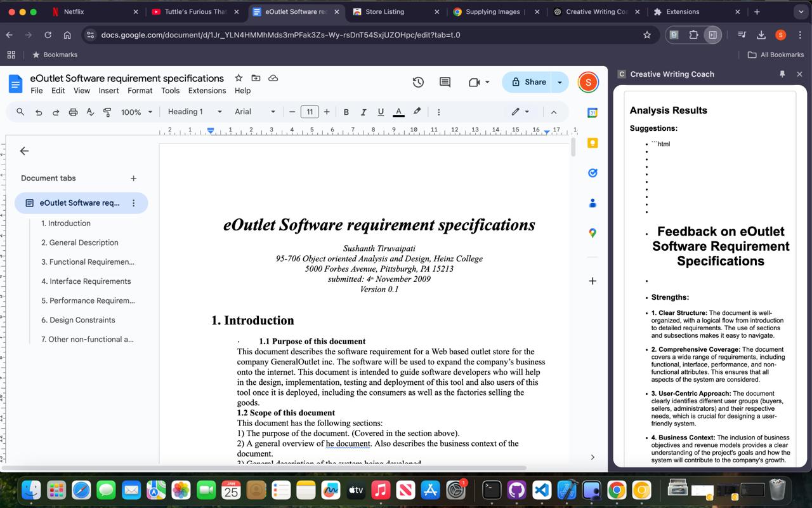
Task: Open the text color picker
Action: tap(398, 112)
